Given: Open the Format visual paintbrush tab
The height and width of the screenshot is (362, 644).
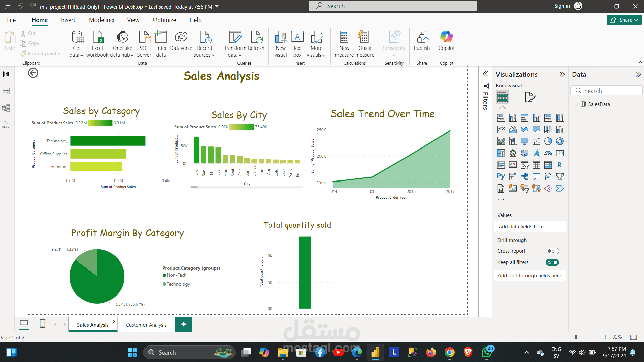Looking at the screenshot, I should pyautogui.click(x=530, y=97).
